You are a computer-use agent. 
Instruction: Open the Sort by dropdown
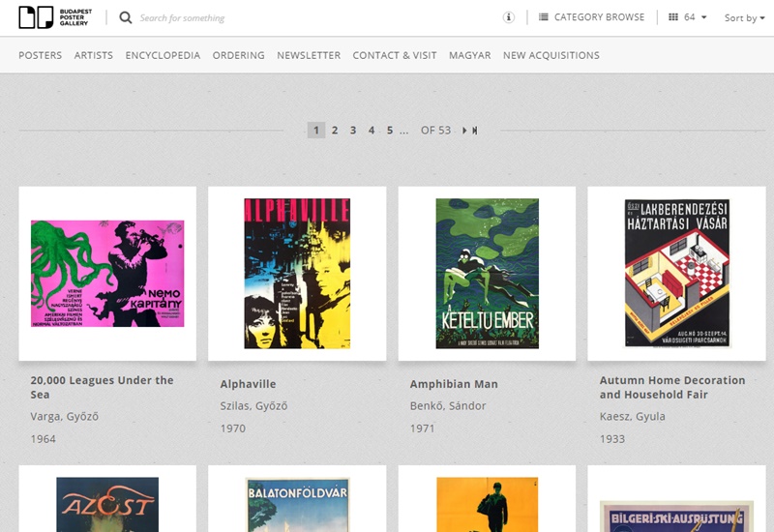[x=744, y=17]
